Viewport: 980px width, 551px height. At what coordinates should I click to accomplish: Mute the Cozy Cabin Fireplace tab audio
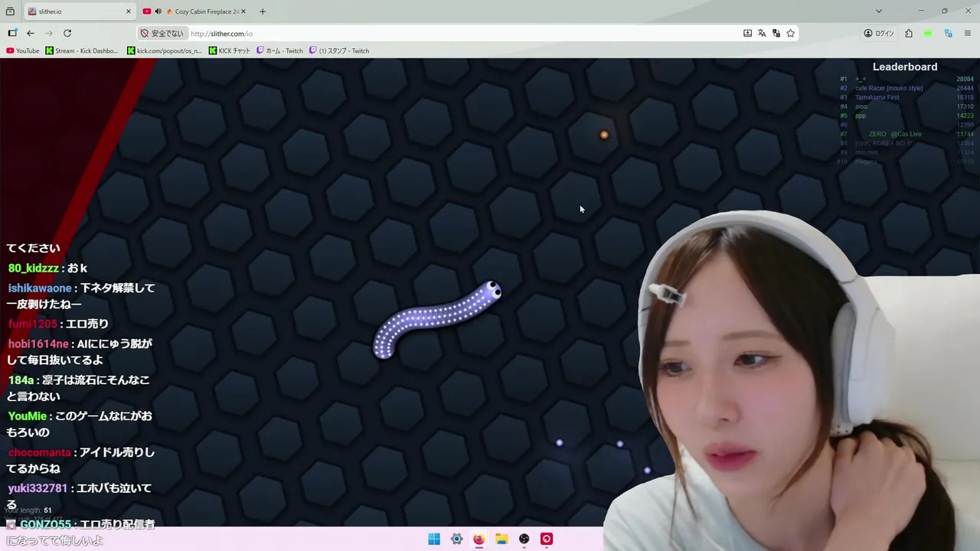[x=158, y=11]
